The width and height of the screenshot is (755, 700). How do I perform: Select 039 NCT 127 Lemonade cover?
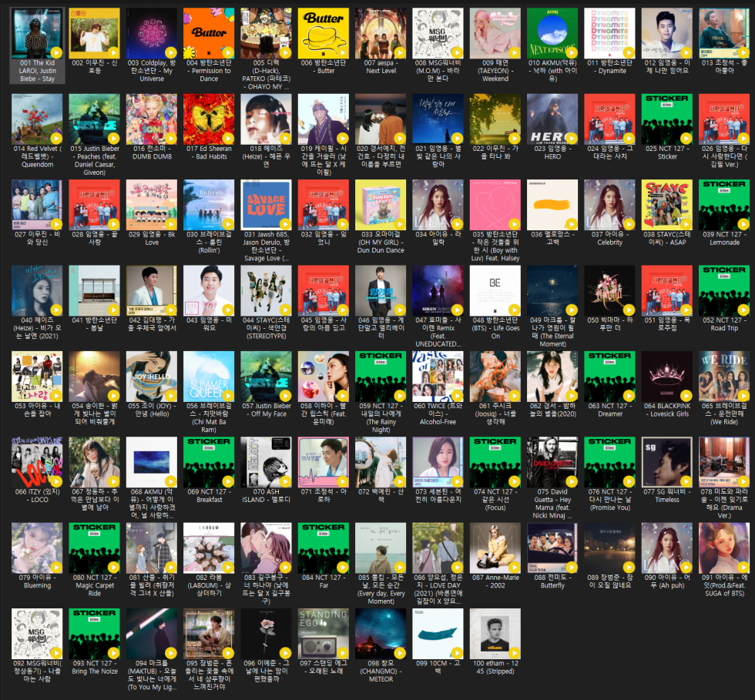click(724, 205)
